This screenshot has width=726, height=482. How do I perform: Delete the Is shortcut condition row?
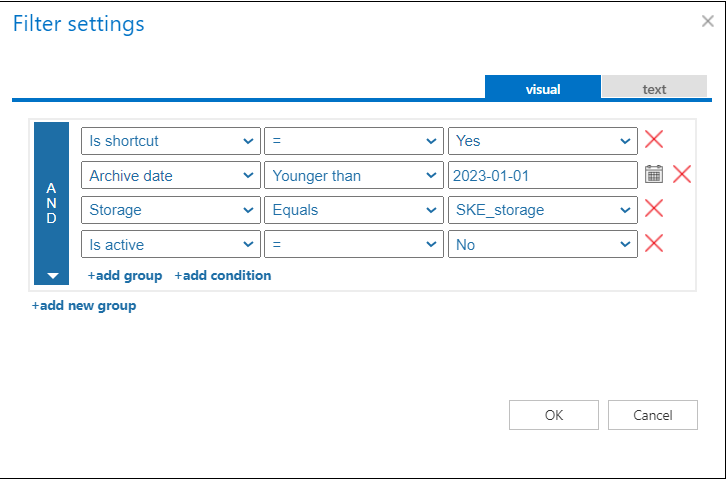tap(654, 140)
